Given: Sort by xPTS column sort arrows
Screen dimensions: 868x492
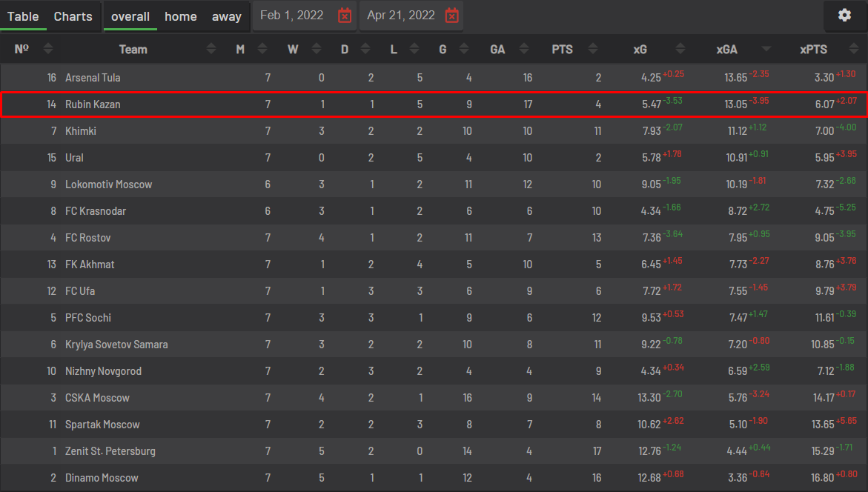Looking at the screenshot, I should [854, 49].
